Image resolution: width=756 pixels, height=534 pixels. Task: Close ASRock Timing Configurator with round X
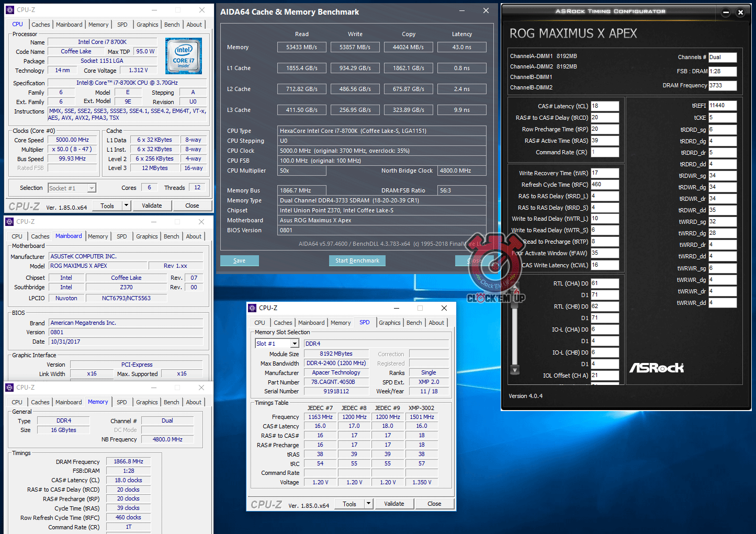pyautogui.click(x=740, y=13)
